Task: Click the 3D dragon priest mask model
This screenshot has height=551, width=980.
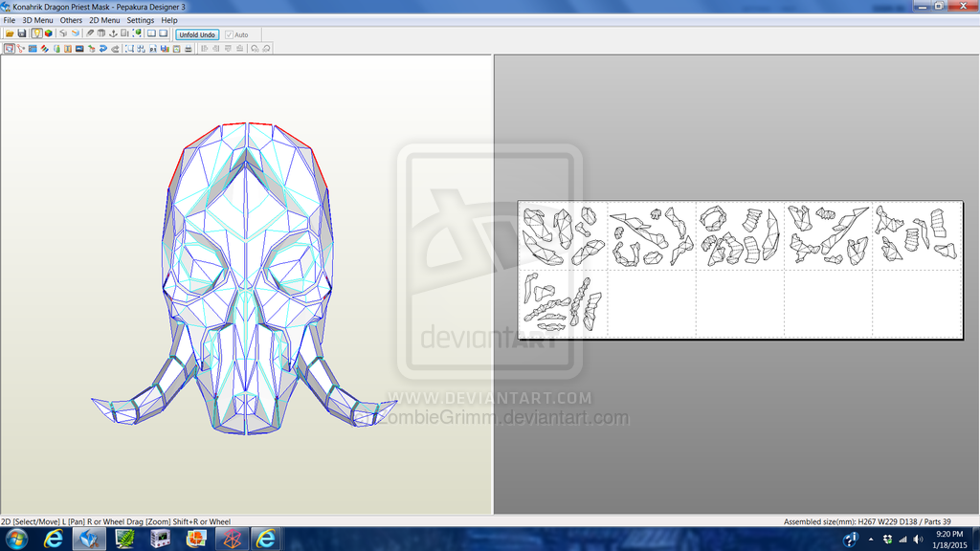Action: point(245,278)
